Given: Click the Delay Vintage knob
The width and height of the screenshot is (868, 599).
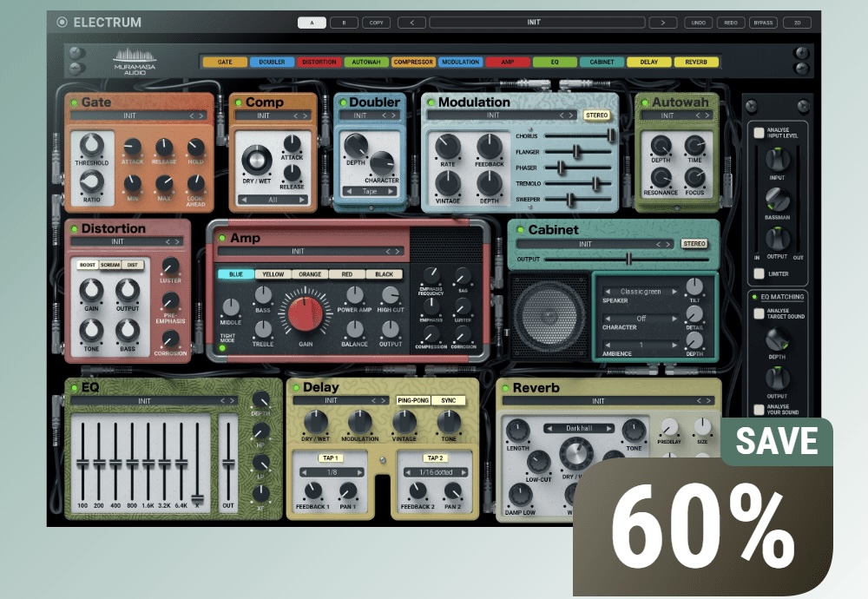Looking at the screenshot, I should (x=404, y=423).
